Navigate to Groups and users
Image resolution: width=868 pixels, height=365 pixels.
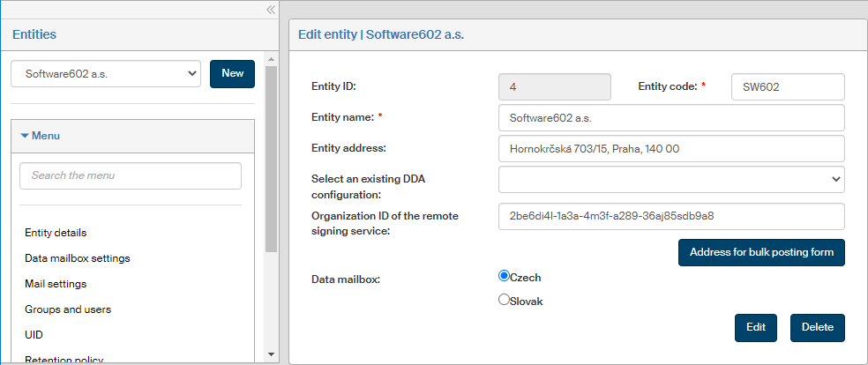coord(68,309)
